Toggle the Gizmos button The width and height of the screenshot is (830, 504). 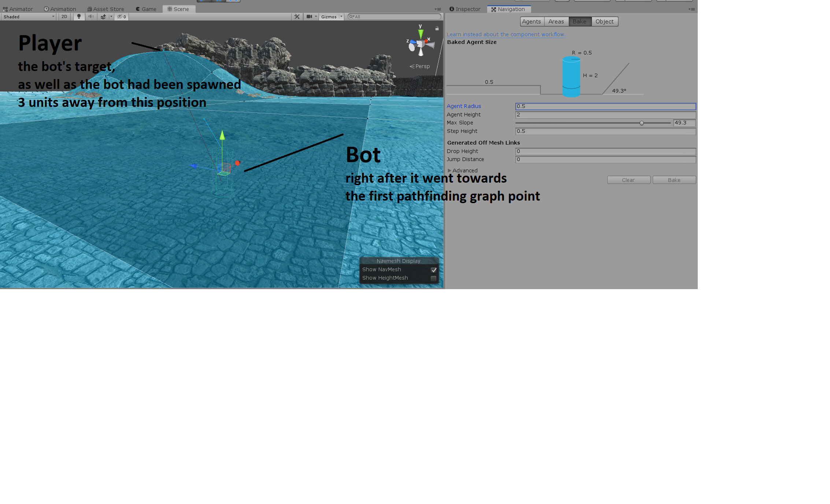click(329, 16)
